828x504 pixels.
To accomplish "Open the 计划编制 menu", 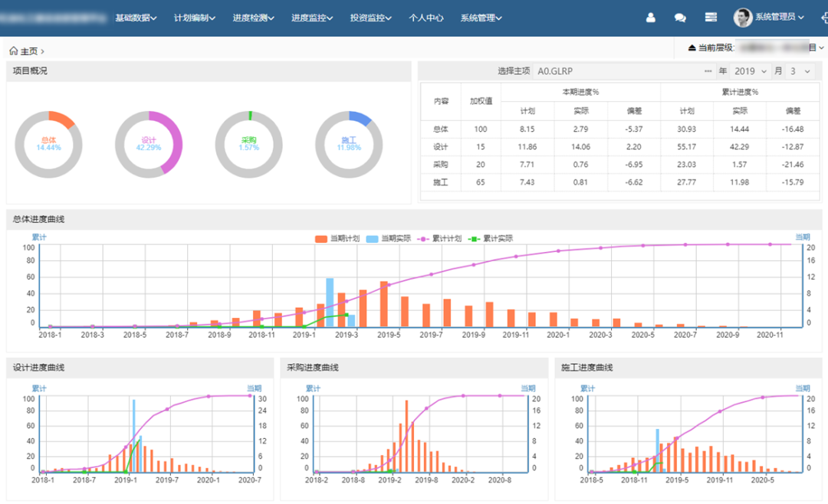I will click(x=195, y=18).
